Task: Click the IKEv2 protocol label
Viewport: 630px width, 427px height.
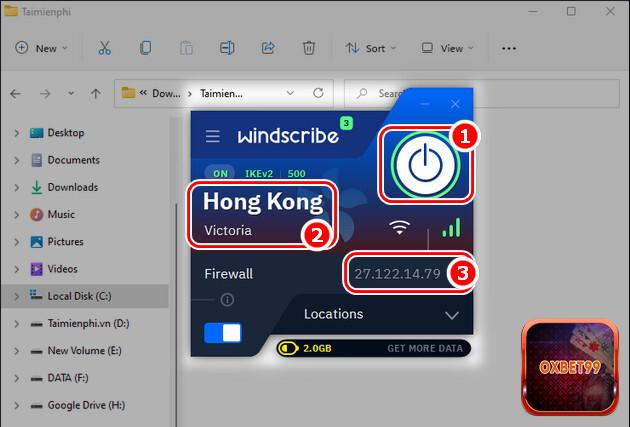Action: pos(259,174)
